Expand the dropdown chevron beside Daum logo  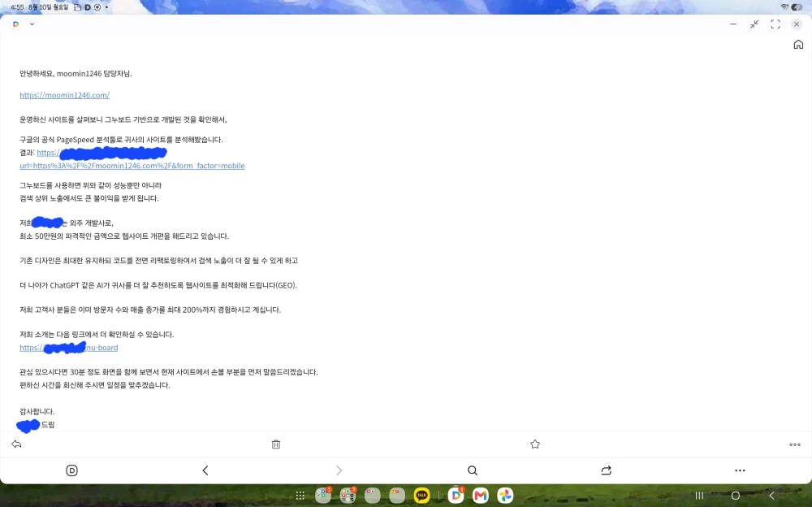click(32, 24)
